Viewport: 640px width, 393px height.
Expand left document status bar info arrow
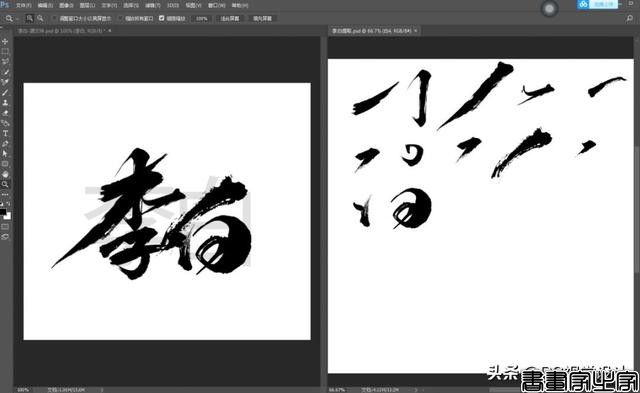point(102,390)
